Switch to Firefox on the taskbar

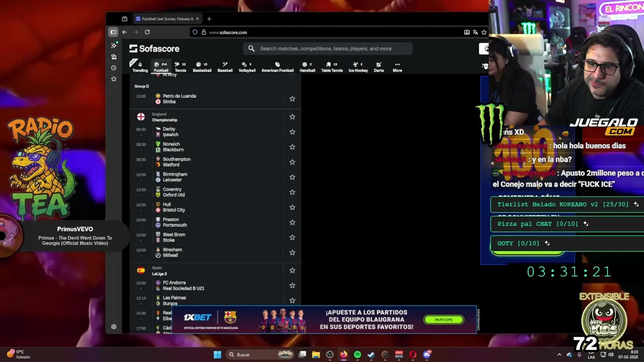343,354
